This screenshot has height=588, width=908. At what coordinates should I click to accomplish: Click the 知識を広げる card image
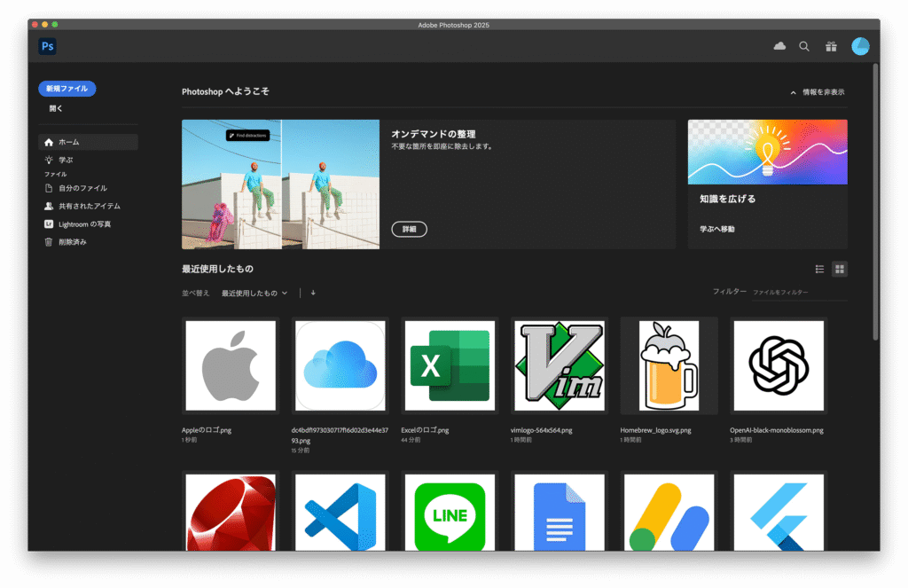768,152
